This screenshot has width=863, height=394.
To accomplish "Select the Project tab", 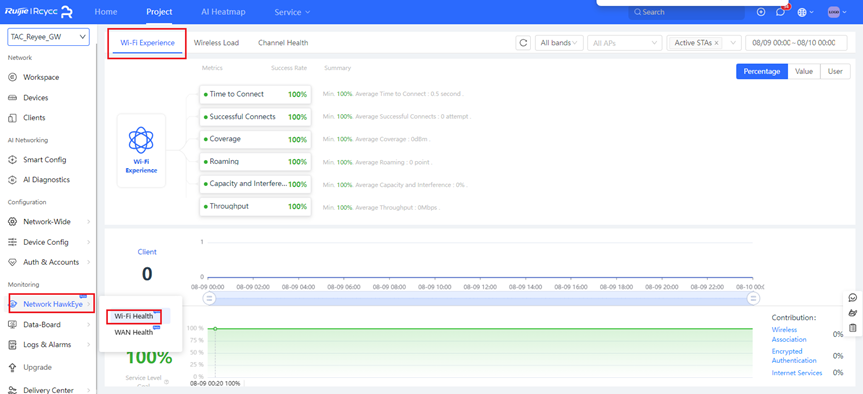I will 159,12.
